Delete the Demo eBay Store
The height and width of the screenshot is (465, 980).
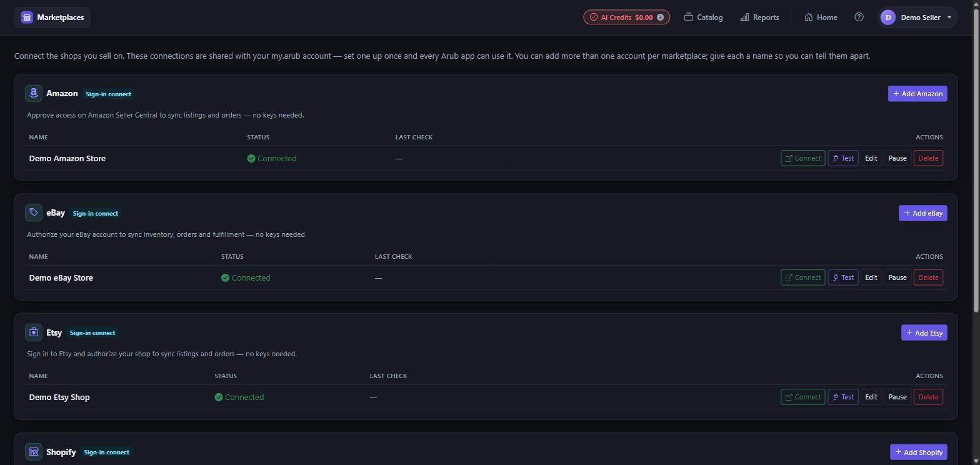(928, 277)
